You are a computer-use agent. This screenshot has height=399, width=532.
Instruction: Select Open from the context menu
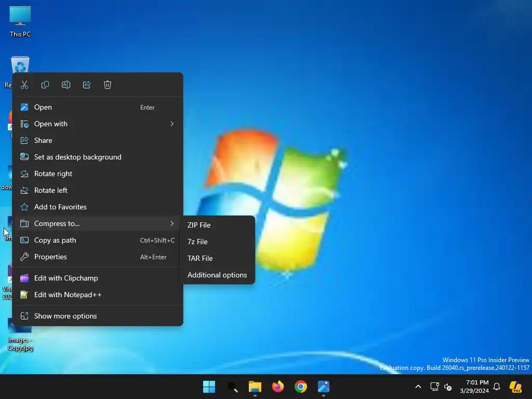click(x=98, y=107)
